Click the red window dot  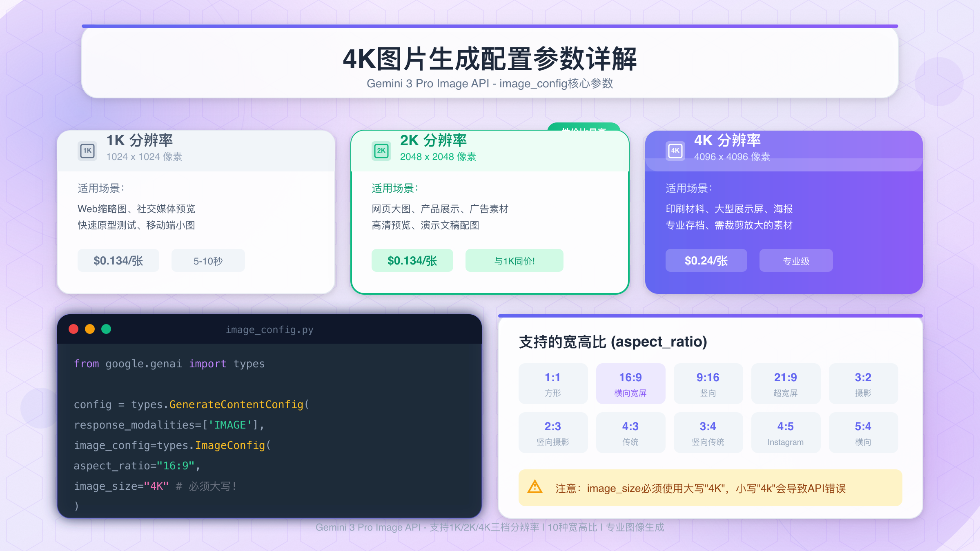[x=73, y=329]
